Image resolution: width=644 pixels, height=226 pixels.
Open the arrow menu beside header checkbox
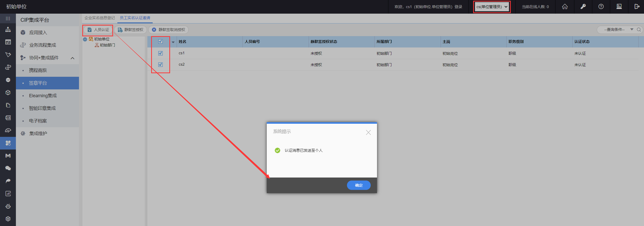[173, 42]
